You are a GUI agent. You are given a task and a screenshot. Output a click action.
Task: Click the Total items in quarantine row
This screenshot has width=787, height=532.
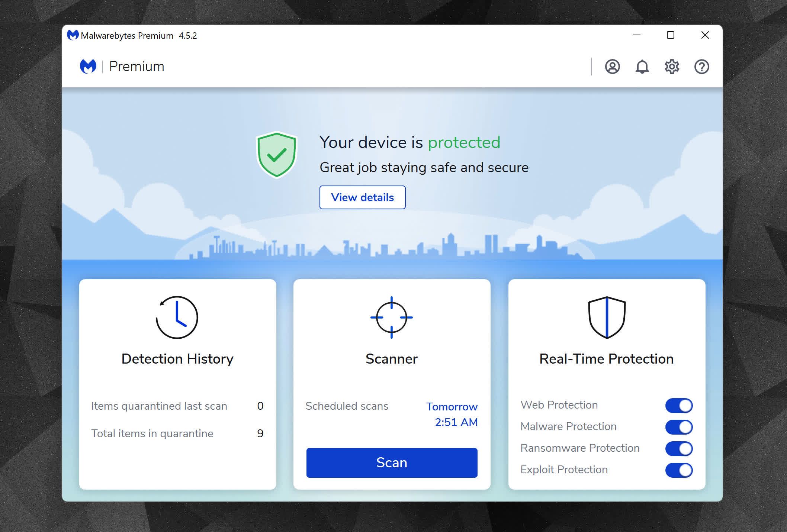[177, 433]
